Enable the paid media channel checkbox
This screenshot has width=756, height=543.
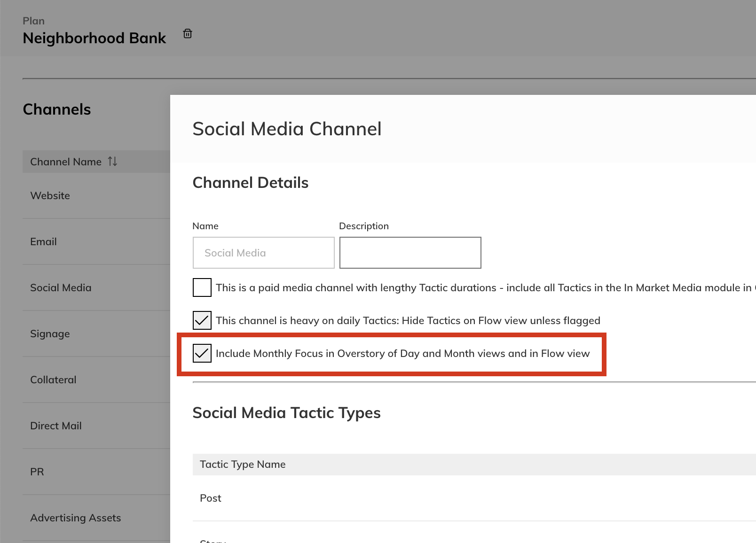tap(202, 287)
